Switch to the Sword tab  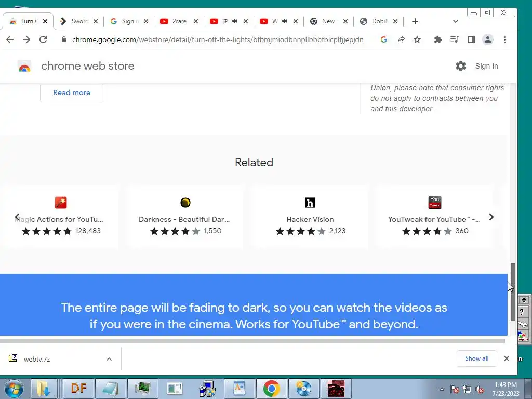[x=79, y=21]
